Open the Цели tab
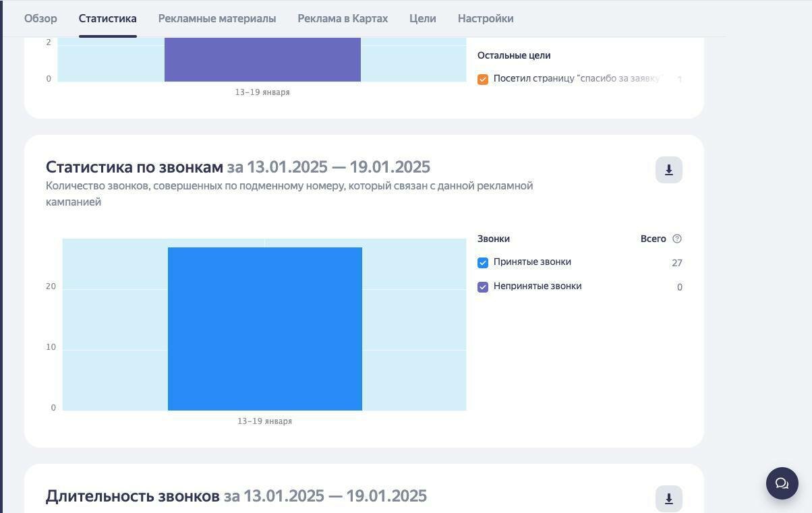 tap(422, 18)
